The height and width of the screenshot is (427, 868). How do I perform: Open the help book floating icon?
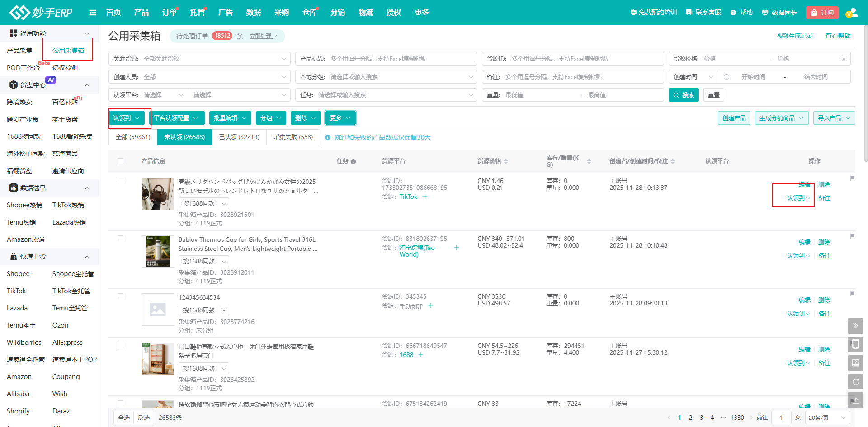855,363
